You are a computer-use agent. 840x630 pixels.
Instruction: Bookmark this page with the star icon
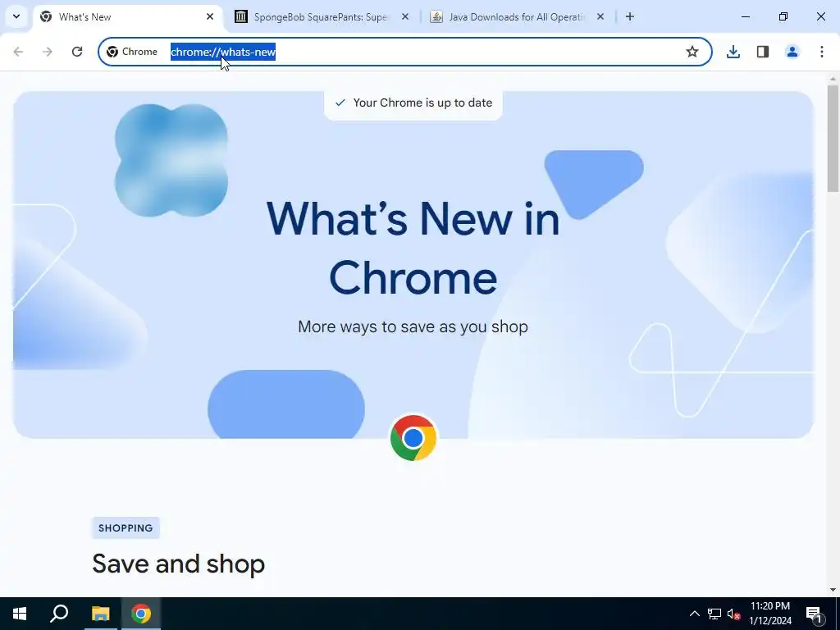[x=692, y=52]
